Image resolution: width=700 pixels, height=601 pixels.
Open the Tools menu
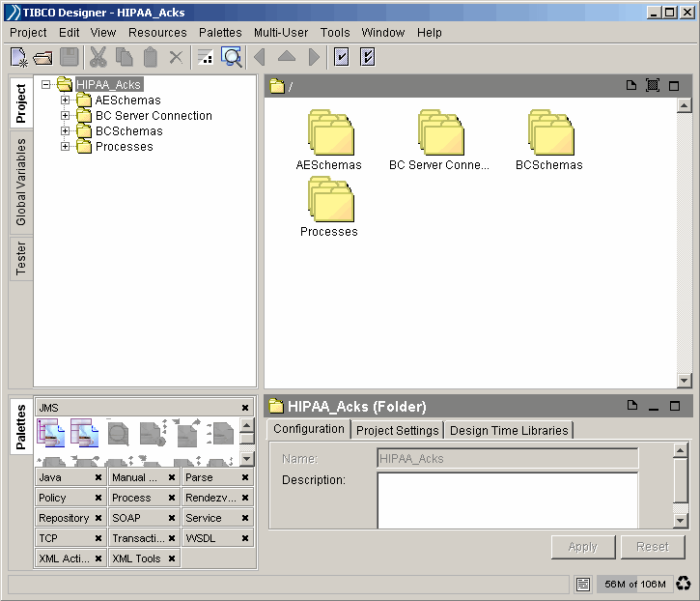[x=335, y=33]
